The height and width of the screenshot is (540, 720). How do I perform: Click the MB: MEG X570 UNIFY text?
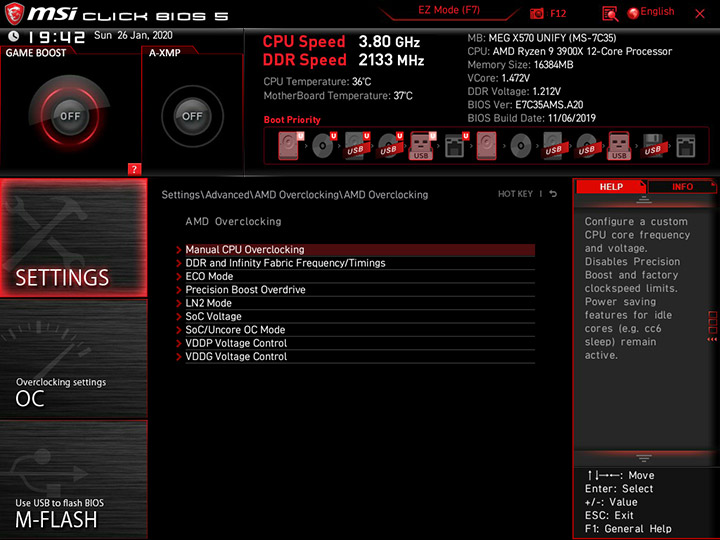click(x=541, y=38)
